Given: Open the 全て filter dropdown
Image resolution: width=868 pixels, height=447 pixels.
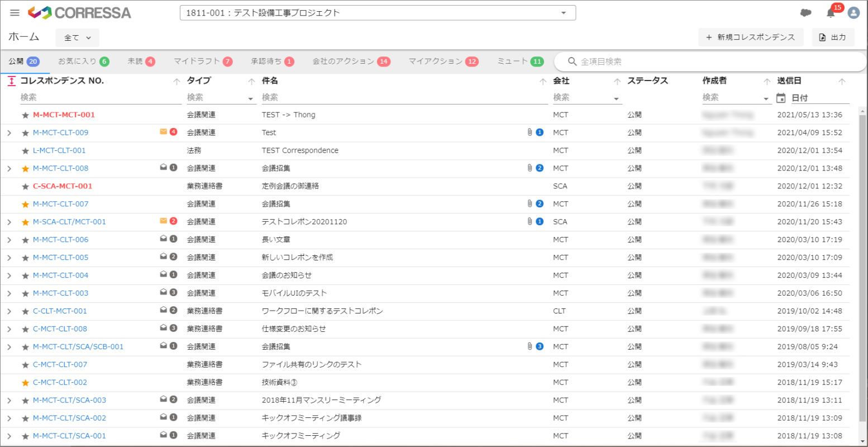Looking at the screenshot, I should tap(77, 36).
